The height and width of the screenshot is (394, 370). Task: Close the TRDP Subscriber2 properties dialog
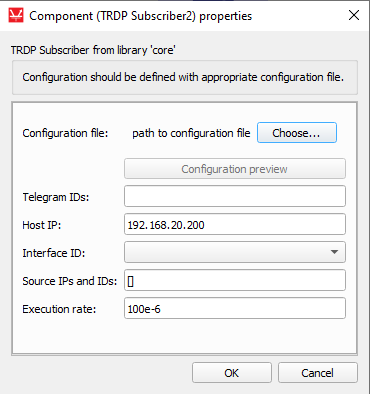pos(354,15)
